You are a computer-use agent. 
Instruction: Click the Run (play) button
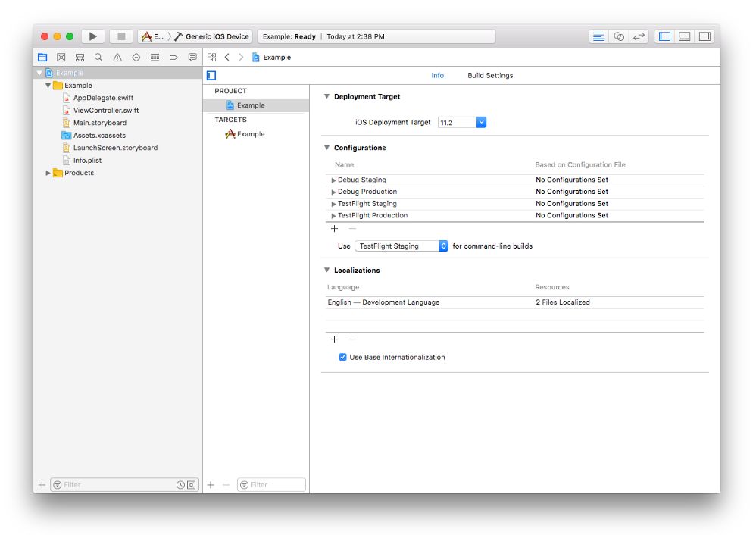92,36
